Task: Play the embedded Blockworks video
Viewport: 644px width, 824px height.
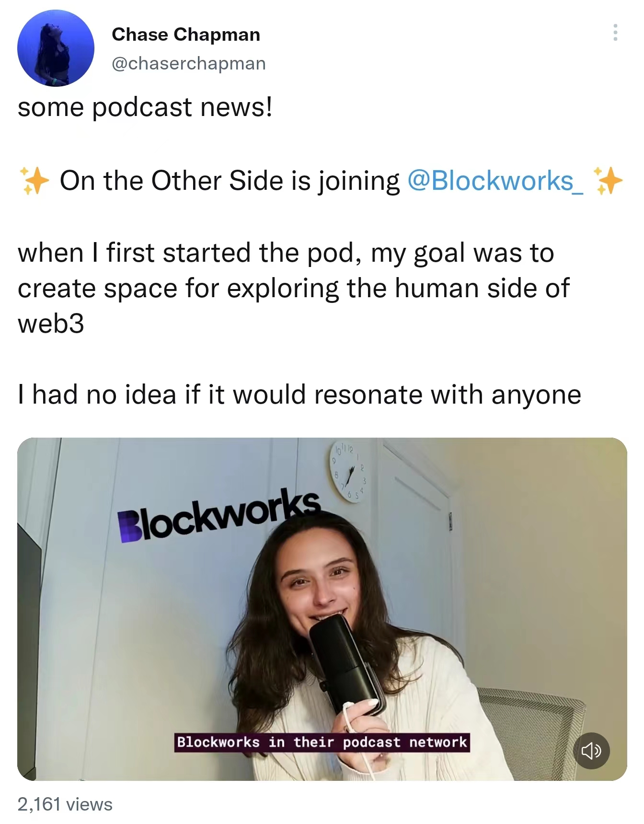Action: tap(322, 609)
